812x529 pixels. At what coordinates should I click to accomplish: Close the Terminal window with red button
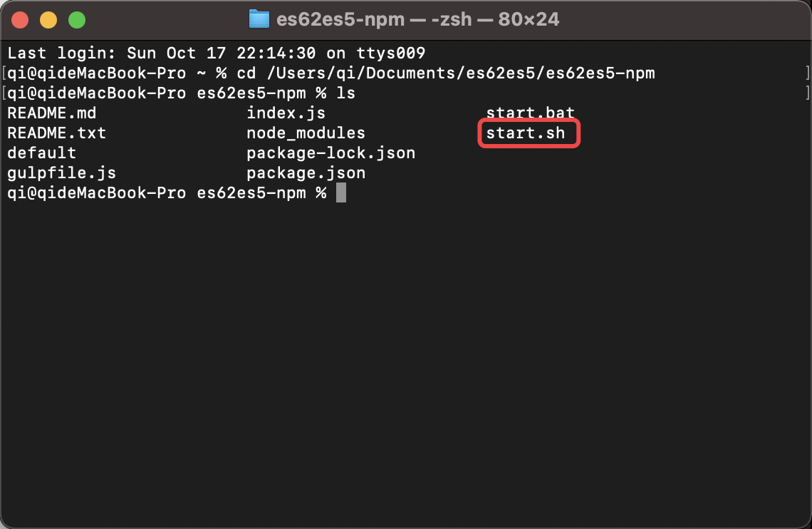(x=20, y=20)
